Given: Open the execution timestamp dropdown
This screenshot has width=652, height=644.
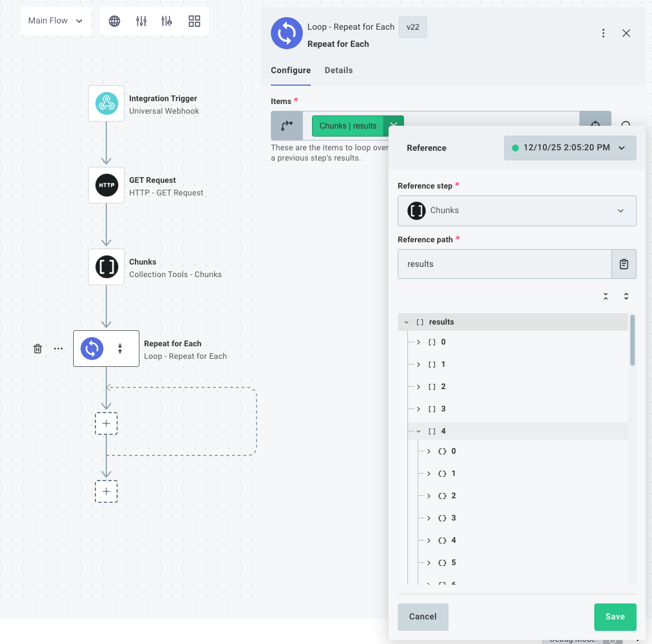Looking at the screenshot, I should click(x=570, y=148).
